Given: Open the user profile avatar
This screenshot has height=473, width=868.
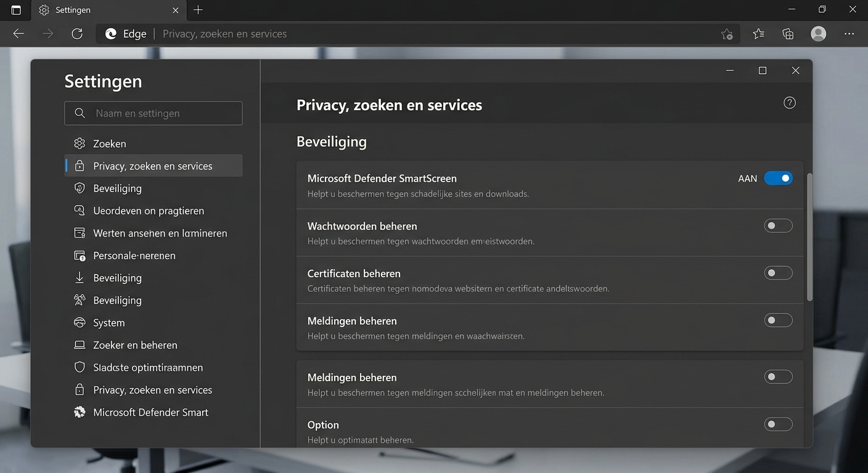Looking at the screenshot, I should 818,34.
